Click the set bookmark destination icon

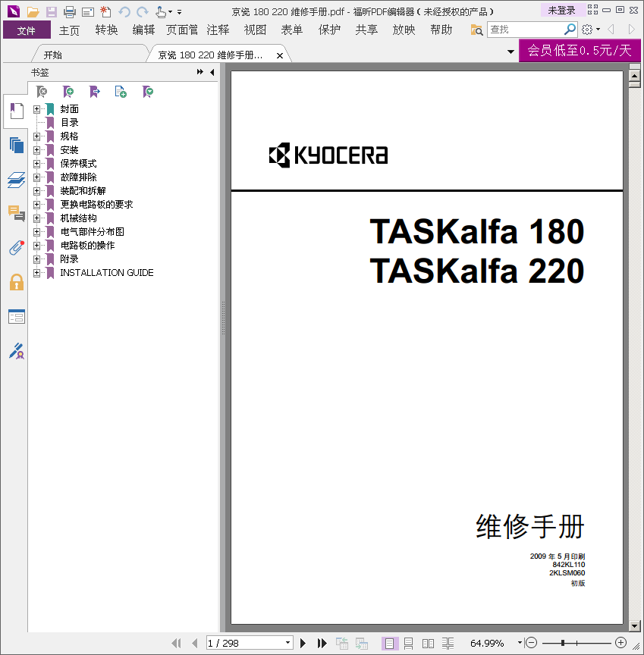[95, 92]
